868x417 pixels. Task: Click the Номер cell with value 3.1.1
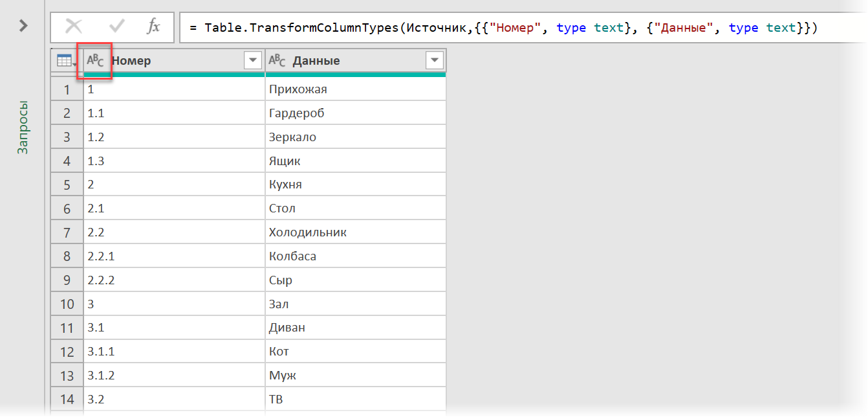click(x=174, y=352)
